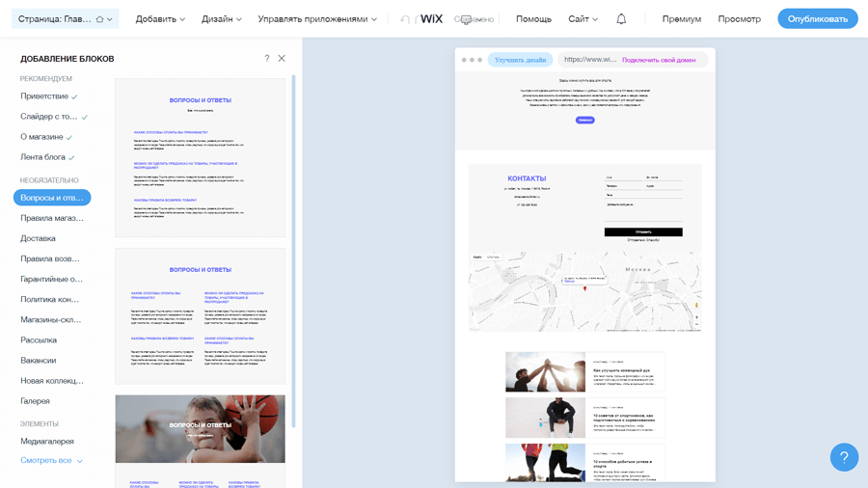Viewport: 868px width, 488px height.
Task: Open Управлять приложениями dropdown
Action: [317, 19]
